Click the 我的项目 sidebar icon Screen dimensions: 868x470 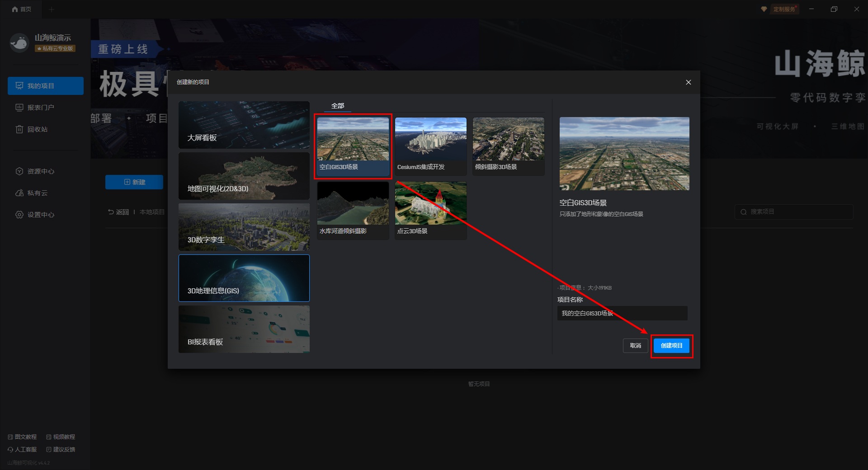tap(19, 86)
